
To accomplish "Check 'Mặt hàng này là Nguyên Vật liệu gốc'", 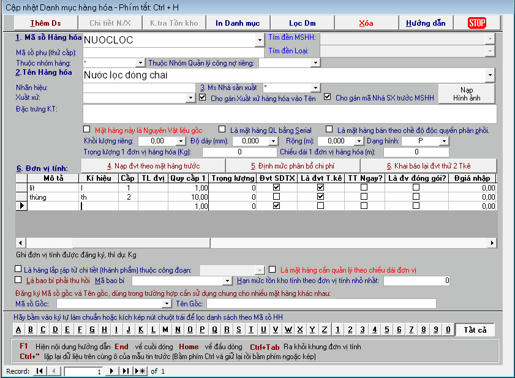I will (x=87, y=129).
